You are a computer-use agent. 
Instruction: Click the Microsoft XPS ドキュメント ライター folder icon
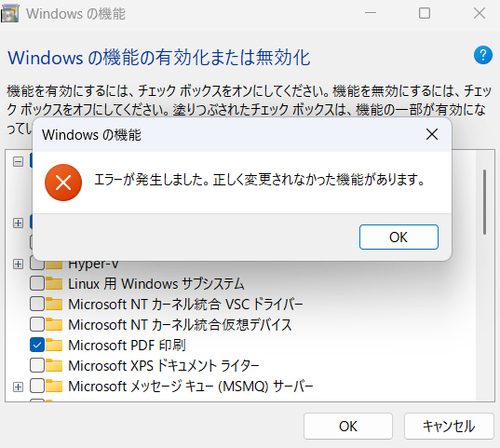coord(54,365)
